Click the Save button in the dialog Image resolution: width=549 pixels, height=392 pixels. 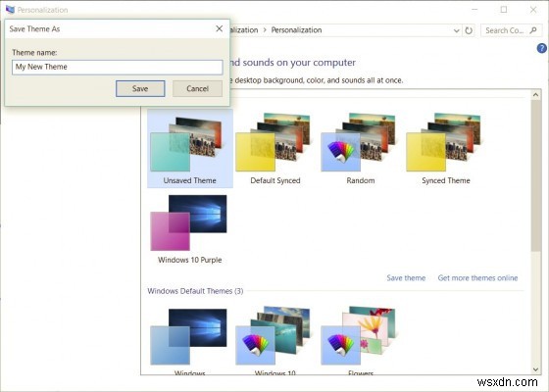tap(140, 88)
